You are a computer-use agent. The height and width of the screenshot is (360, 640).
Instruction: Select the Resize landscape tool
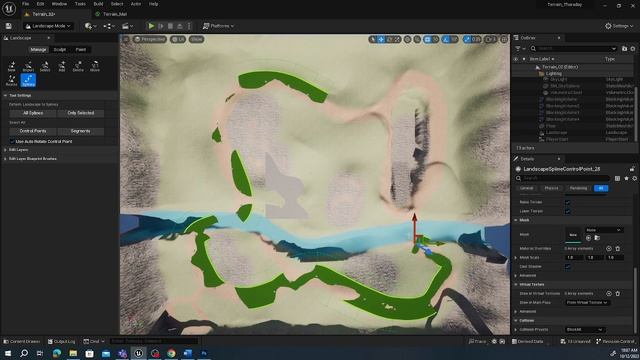pos(11,80)
